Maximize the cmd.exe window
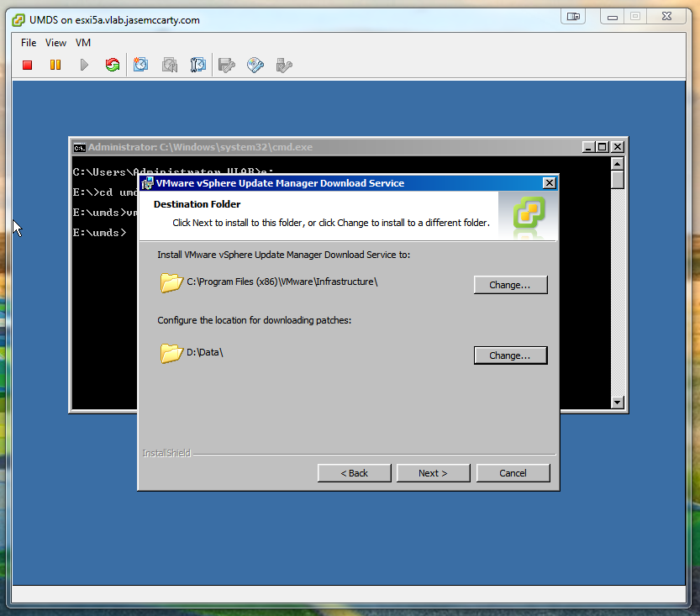 tap(603, 147)
